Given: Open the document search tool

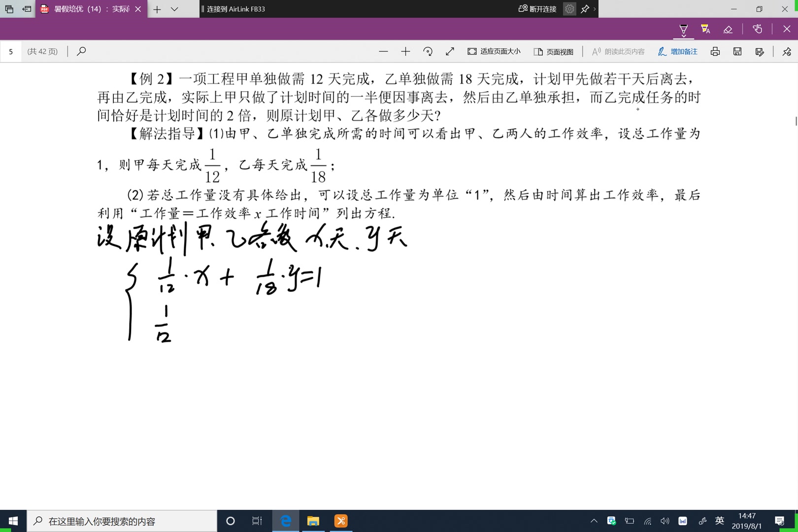Looking at the screenshot, I should 81,51.
